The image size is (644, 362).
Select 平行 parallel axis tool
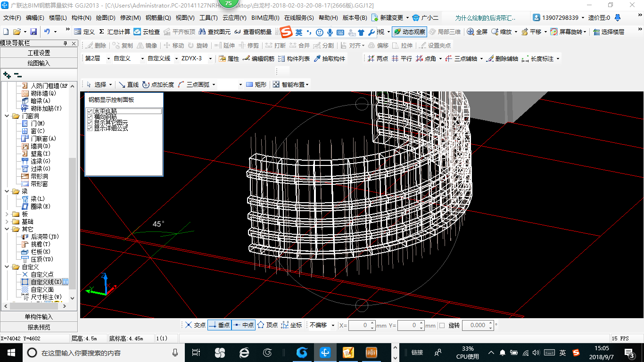402,58
